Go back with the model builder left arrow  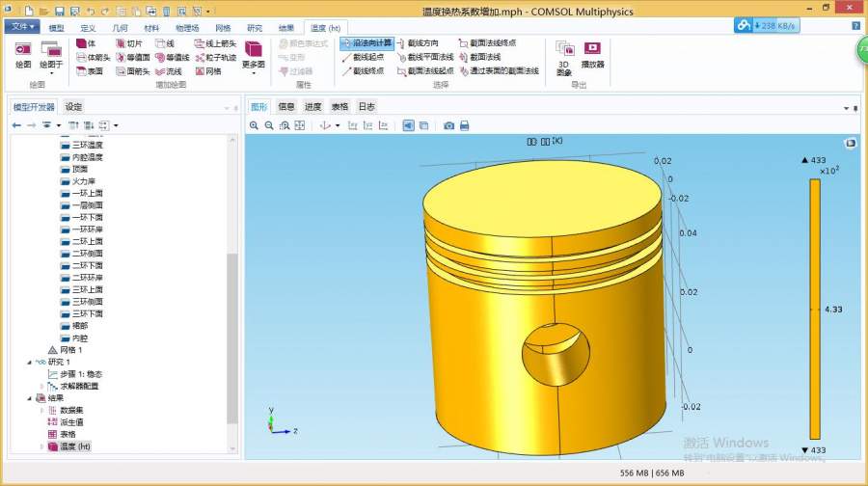(16, 125)
